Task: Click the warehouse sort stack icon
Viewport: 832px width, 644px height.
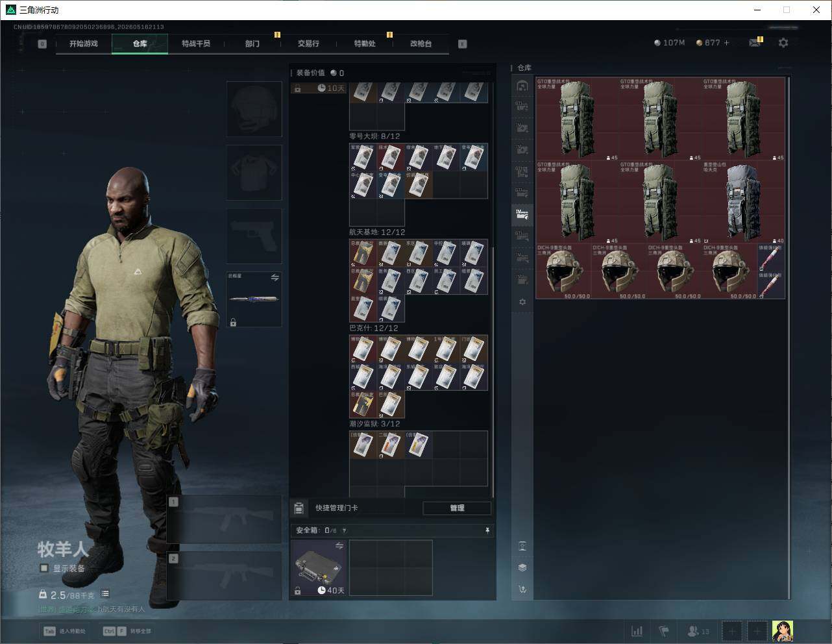Action: pos(522,567)
